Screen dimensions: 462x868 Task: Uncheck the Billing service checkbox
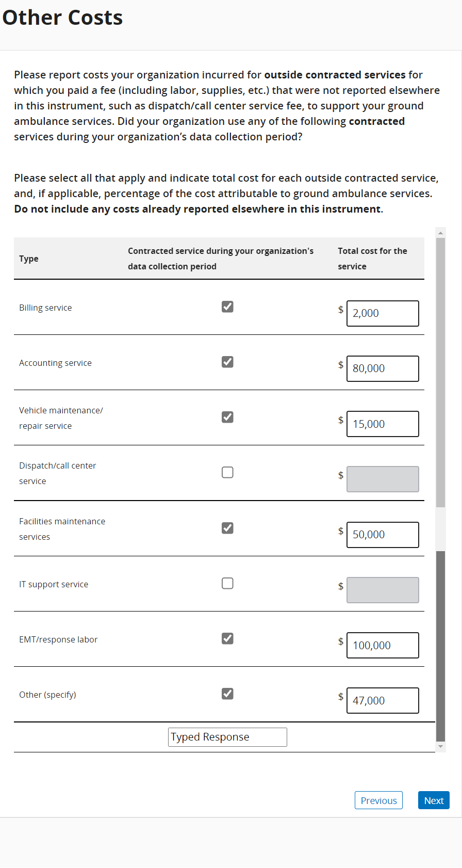[x=227, y=307]
